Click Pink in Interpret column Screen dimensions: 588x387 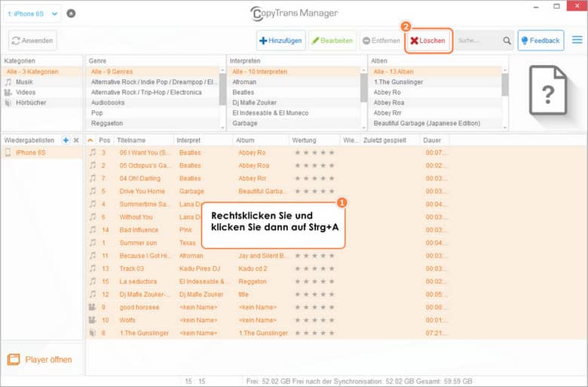(x=185, y=230)
